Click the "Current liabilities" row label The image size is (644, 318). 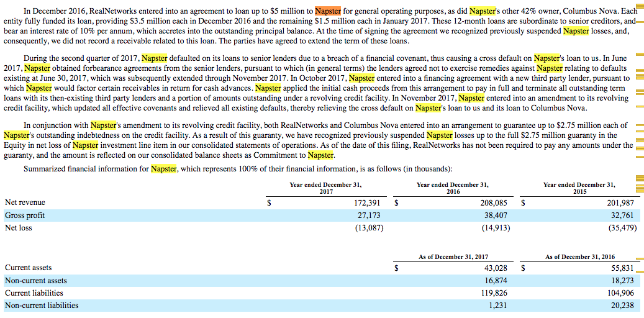coord(34,293)
